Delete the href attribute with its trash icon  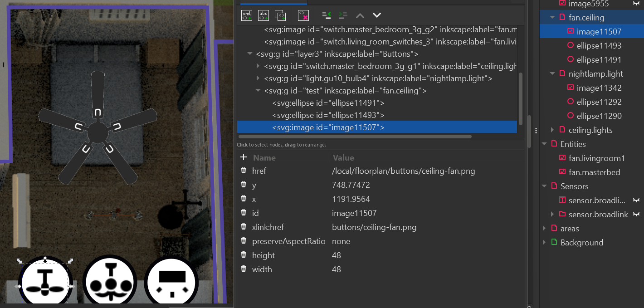click(x=244, y=171)
